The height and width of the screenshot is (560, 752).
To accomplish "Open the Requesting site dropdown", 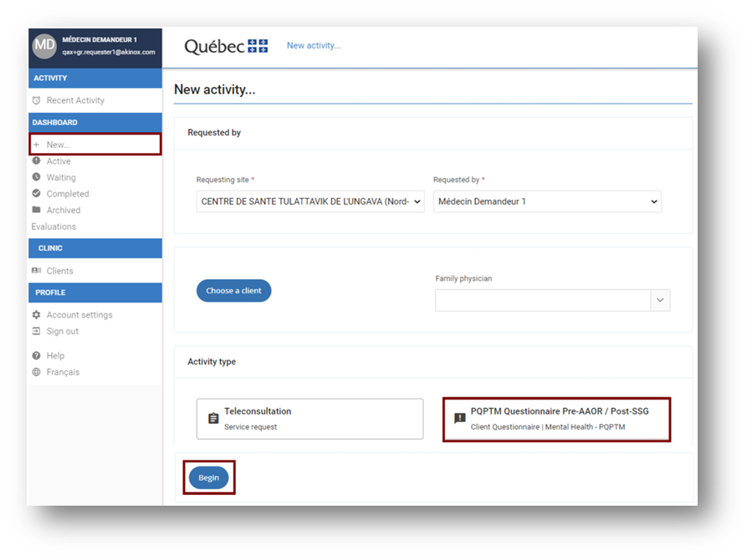I will pos(310,201).
